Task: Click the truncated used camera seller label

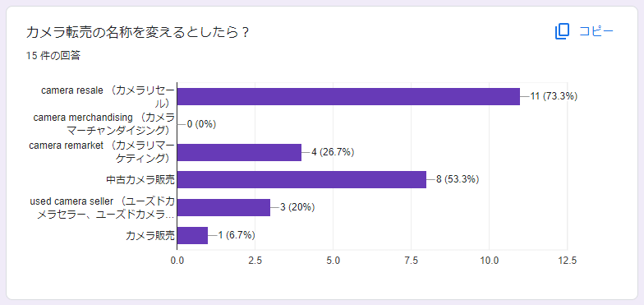Action: pos(103,207)
